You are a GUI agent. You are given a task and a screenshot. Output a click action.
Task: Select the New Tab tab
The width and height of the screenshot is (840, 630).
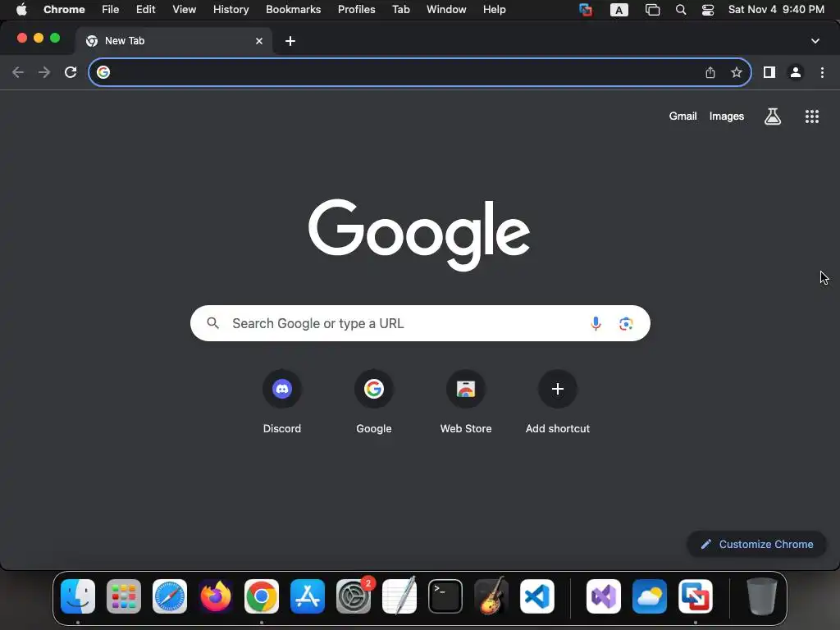coord(174,41)
